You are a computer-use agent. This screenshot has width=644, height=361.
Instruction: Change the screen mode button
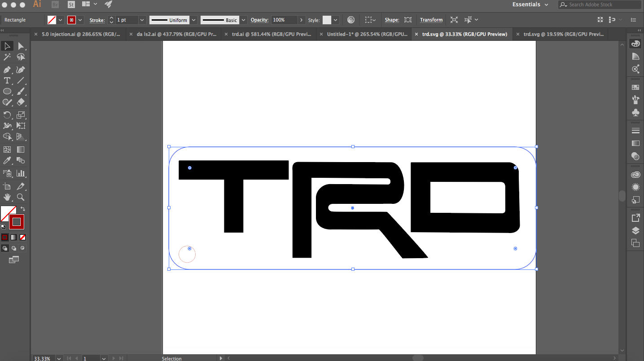pyautogui.click(x=14, y=260)
